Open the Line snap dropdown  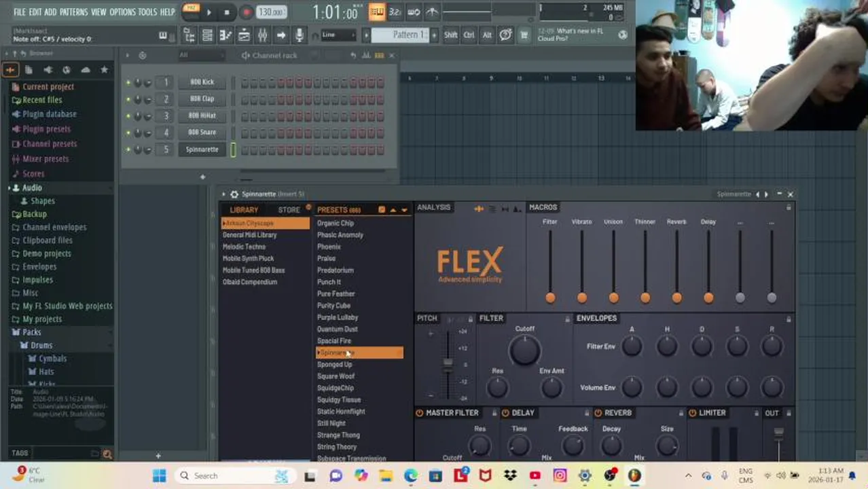(x=339, y=35)
